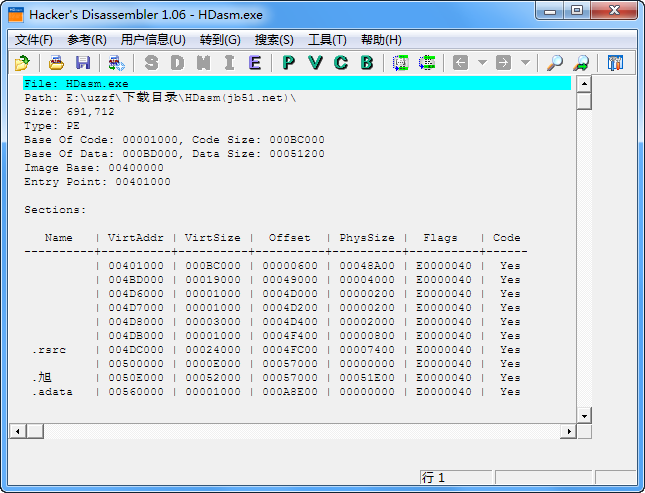
Task: Click the Save floppy disk icon
Action: pyautogui.click(x=83, y=63)
